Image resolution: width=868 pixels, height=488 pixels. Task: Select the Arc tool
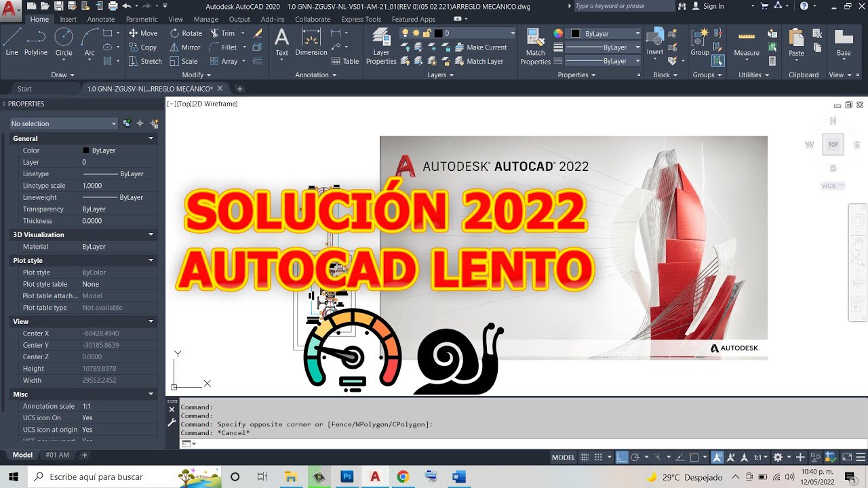click(x=90, y=42)
